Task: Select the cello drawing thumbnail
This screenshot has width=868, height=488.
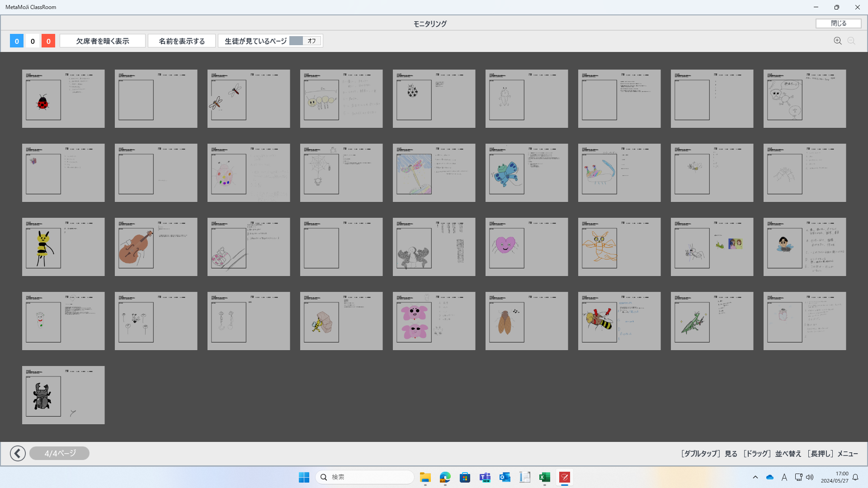Action: (156, 247)
